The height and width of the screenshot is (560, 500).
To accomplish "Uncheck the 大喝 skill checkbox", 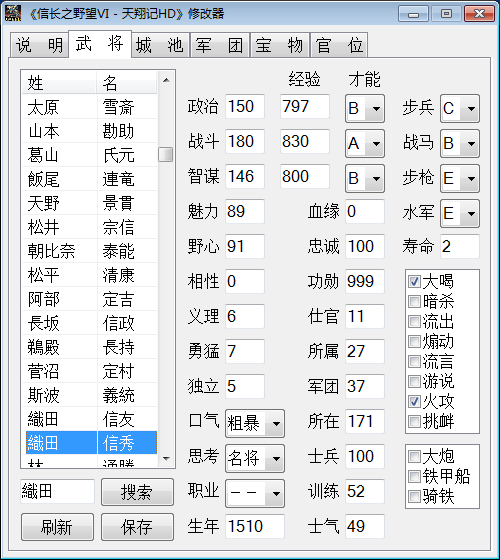I will [414, 281].
